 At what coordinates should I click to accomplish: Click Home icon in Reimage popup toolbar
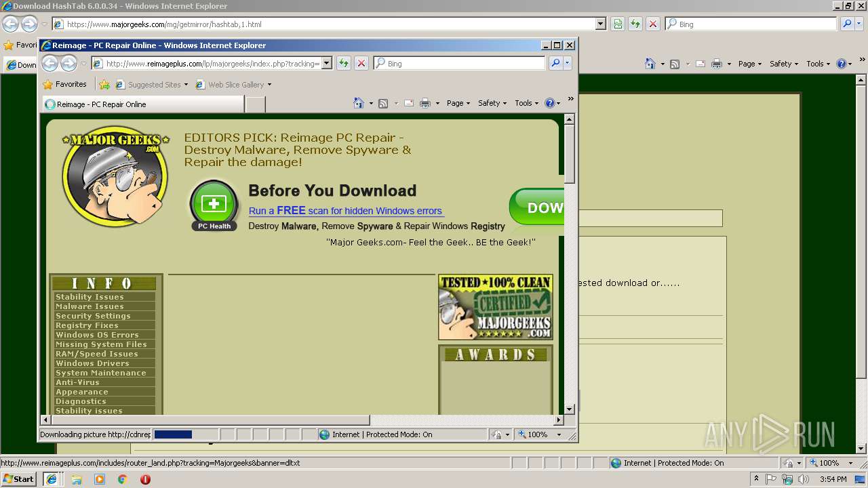pyautogui.click(x=359, y=103)
